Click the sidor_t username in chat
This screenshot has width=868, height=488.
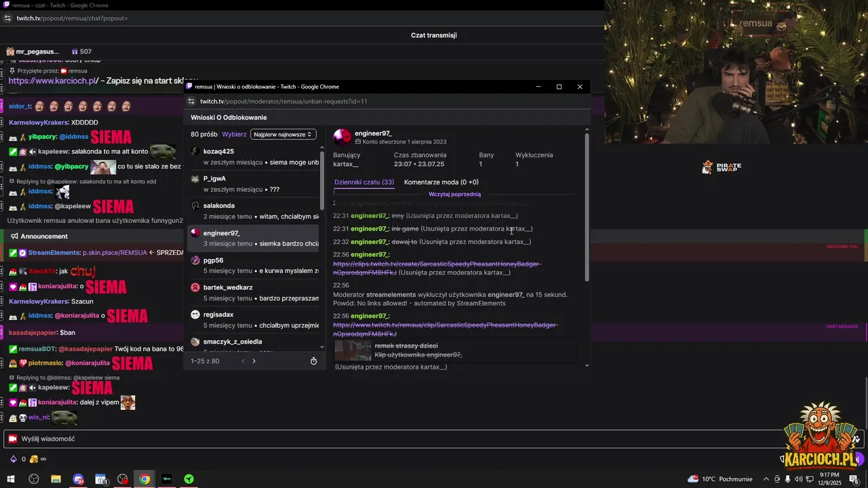[x=20, y=106]
